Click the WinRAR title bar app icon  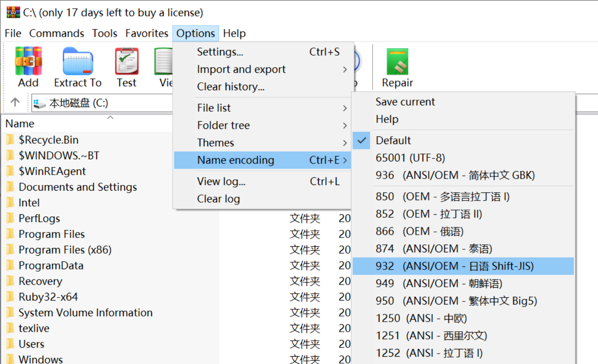[13, 13]
